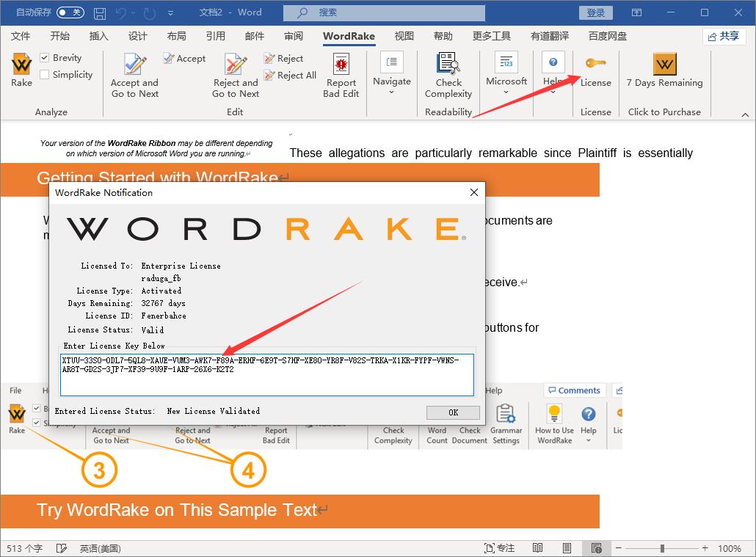The width and height of the screenshot is (756, 557).
Task: Toggle the AutoSave (自动保存) switch
Action: (x=70, y=12)
